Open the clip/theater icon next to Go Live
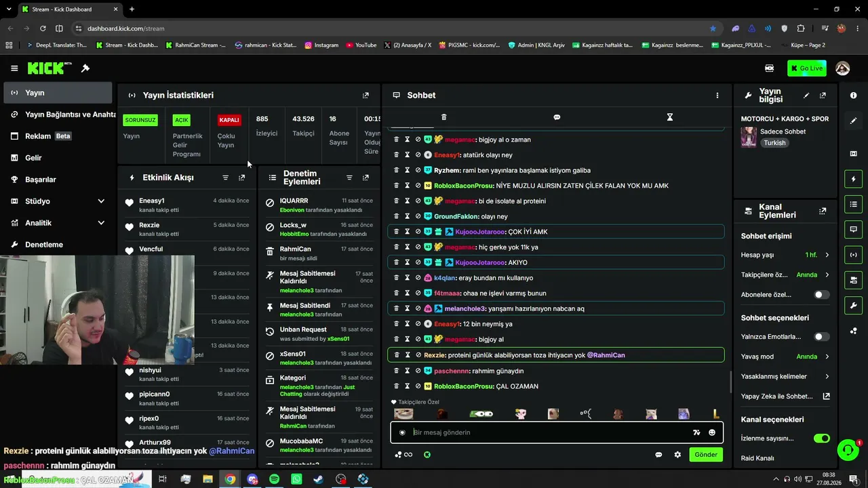This screenshot has height=488, width=868. [769, 68]
